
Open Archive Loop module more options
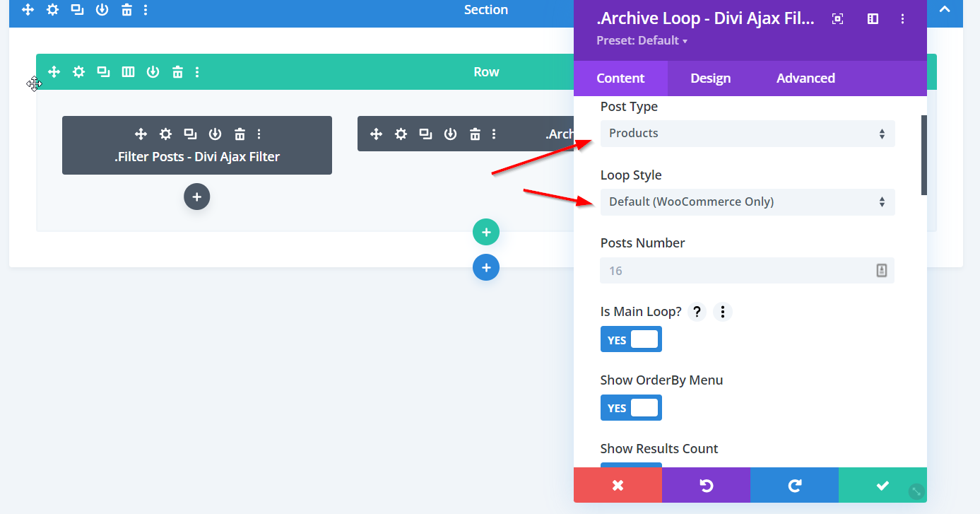(494, 134)
